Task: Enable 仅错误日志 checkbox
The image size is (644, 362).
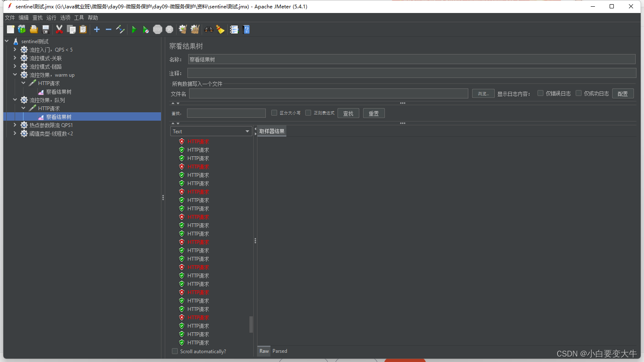Action: (x=540, y=93)
